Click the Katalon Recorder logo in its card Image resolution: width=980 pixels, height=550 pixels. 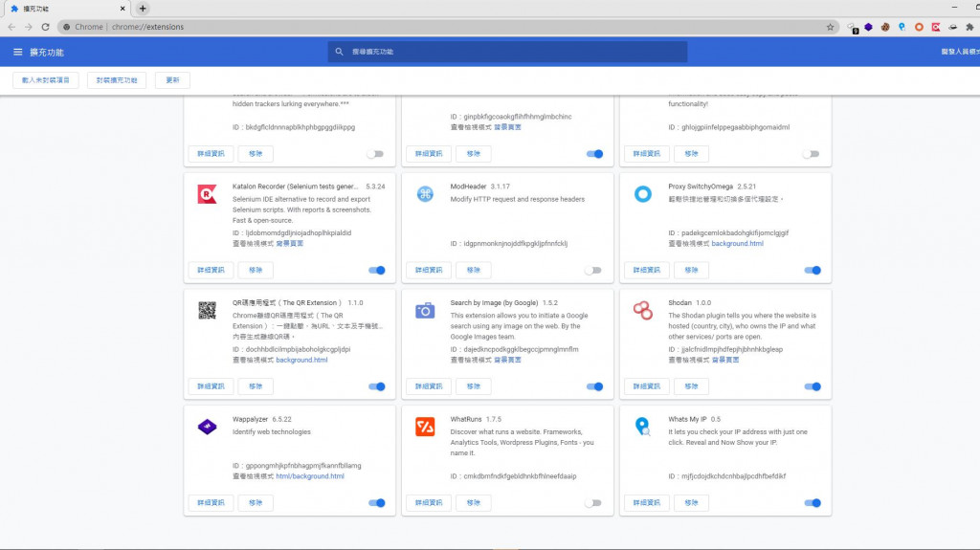pyautogui.click(x=207, y=194)
